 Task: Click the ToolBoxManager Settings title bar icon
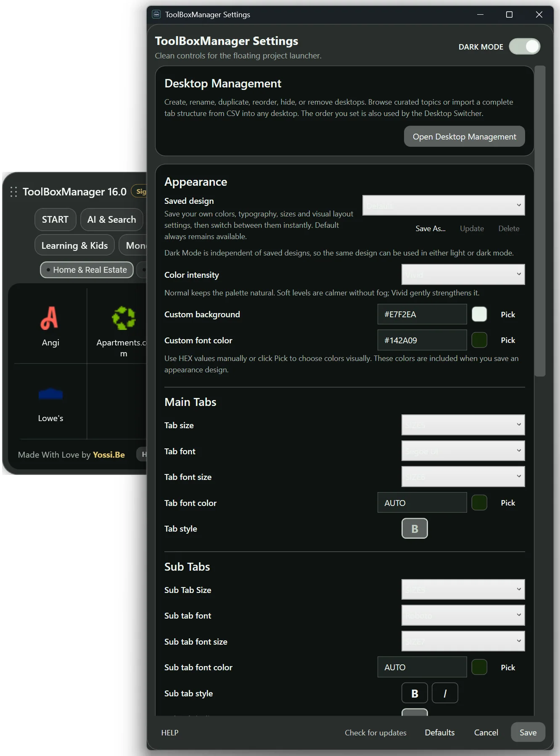(x=156, y=14)
